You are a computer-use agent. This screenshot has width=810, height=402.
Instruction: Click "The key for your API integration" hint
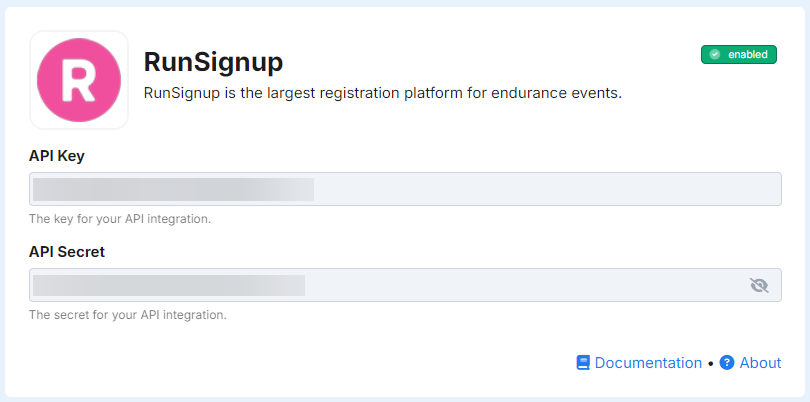[x=119, y=218]
